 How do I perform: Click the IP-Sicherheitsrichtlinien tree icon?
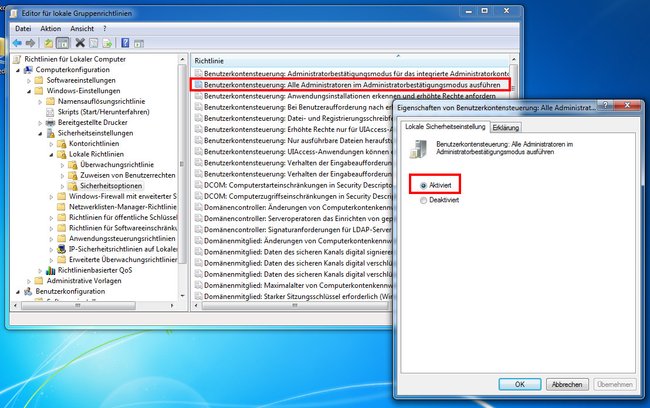tap(62, 249)
